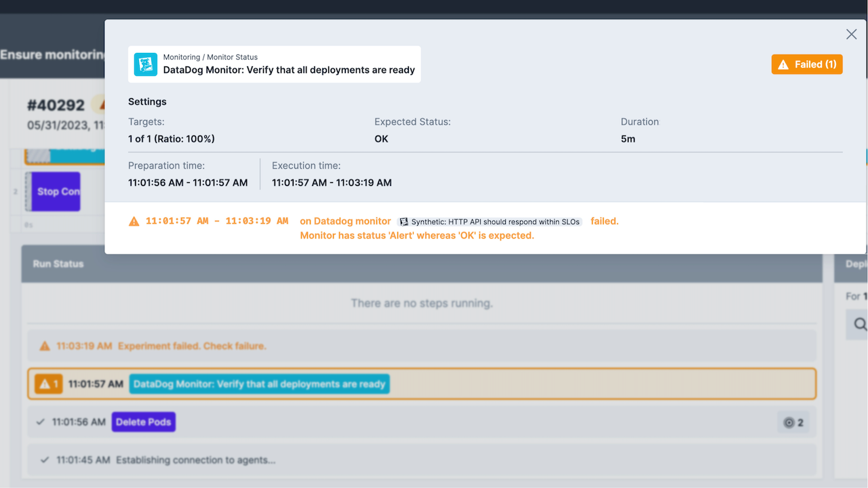Click run number #40292 in background
Screen dimensions: 868x488
pos(56,105)
